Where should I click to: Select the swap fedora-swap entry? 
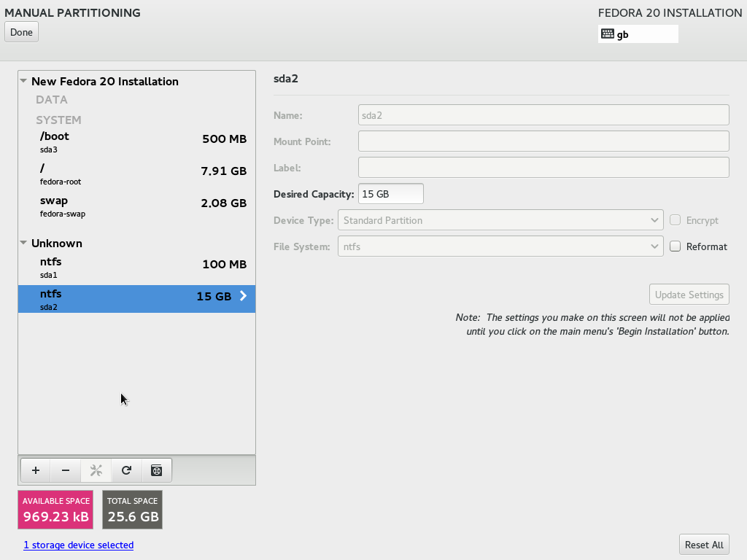tap(136, 206)
